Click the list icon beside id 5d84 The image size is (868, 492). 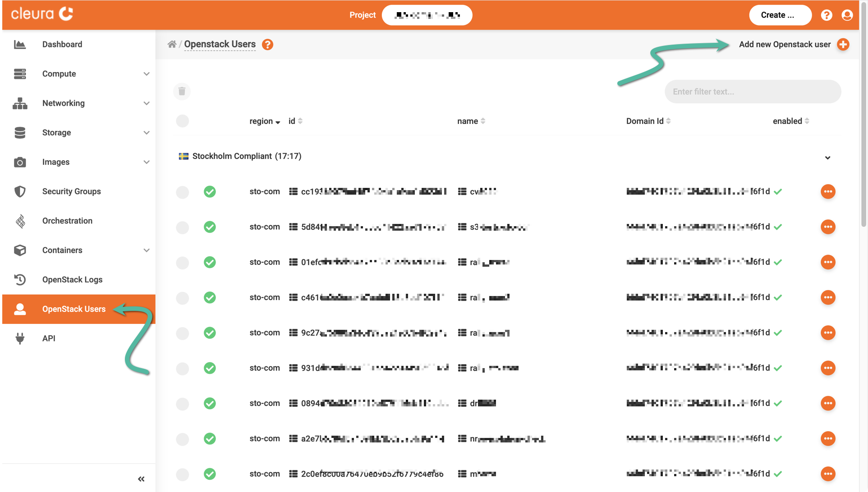coord(293,227)
